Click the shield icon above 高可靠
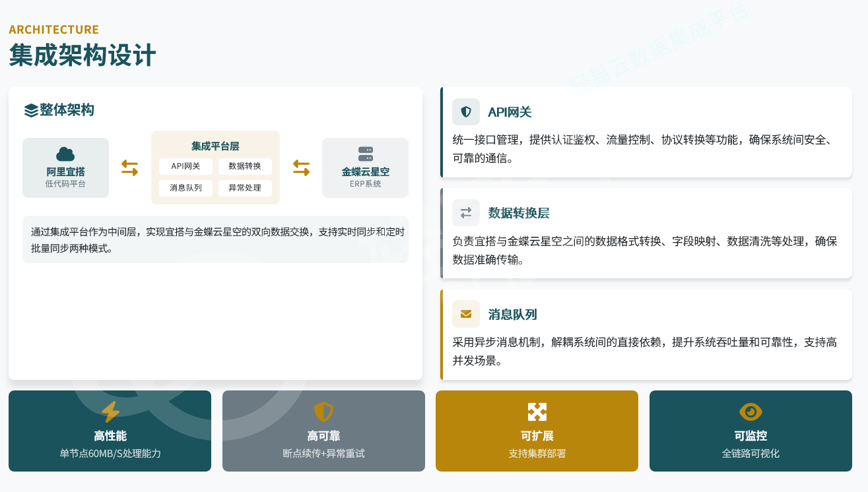 323,412
